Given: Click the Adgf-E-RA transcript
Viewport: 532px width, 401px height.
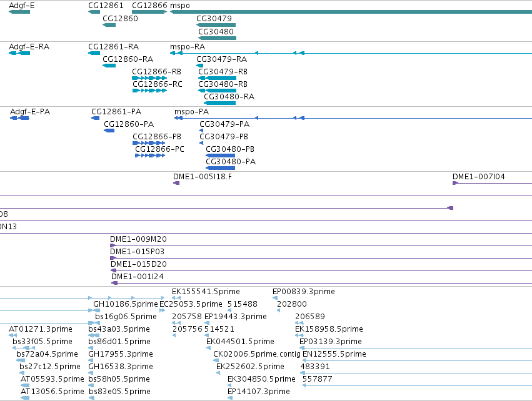Looking at the screenshot, I should tap(19, 53).
